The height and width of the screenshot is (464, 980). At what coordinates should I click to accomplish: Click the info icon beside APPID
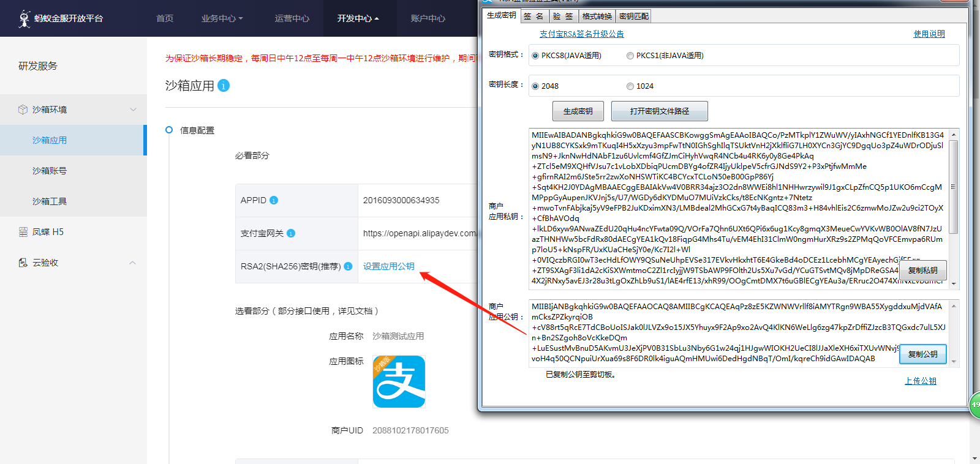(x=274, y=200)
